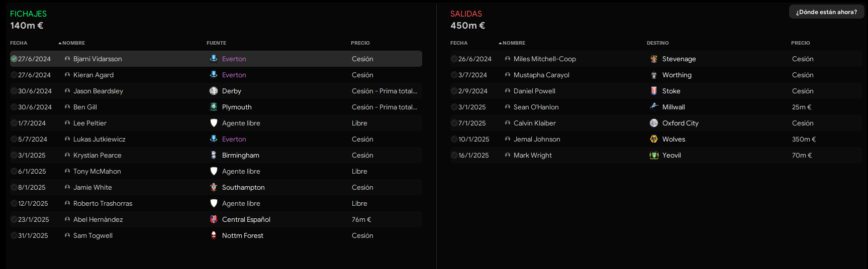The width and height of the screenshot is (868, 269).
Task: Open the Everton link for Lukas Jutkiewicz
Action: click(x=234, y=139)
